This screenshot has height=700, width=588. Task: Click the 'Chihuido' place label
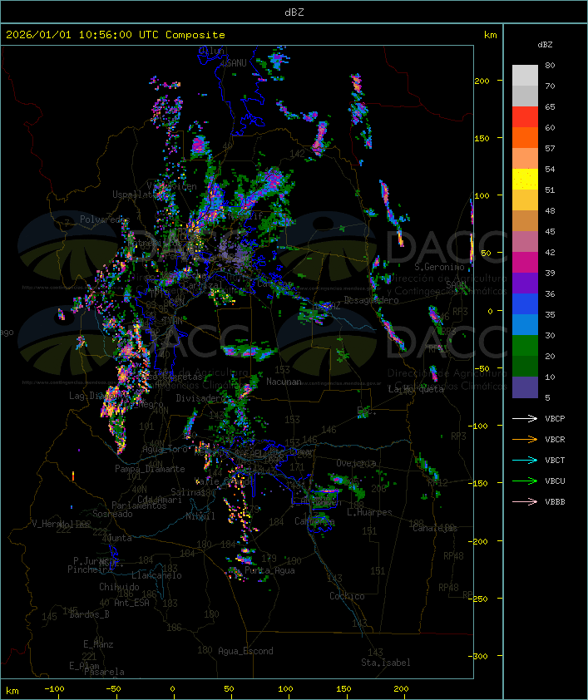[119, 587]
